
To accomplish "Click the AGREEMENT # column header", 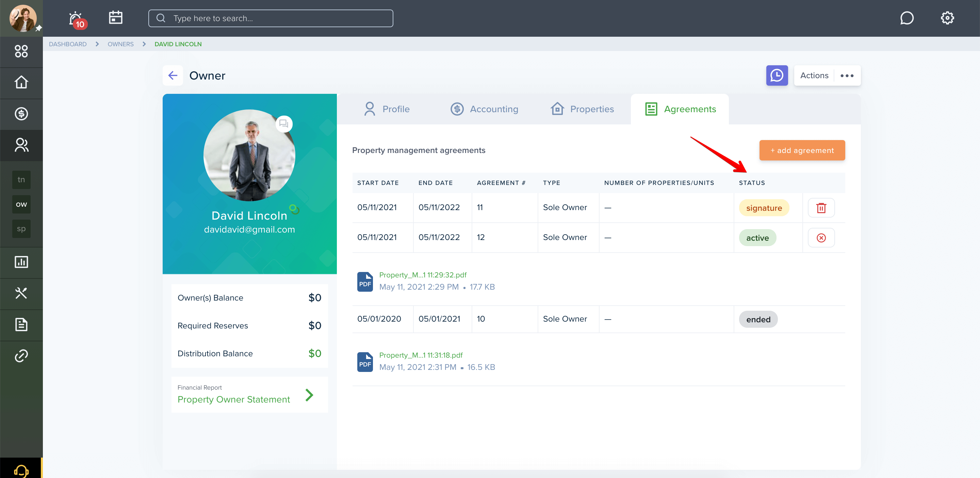I will click(x=501, y=183).
